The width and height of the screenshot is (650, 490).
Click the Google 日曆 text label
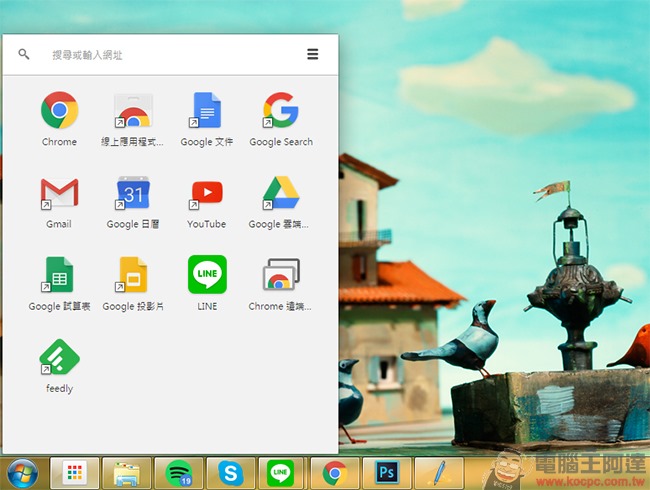pyautogui.click(x=133, y=224)
